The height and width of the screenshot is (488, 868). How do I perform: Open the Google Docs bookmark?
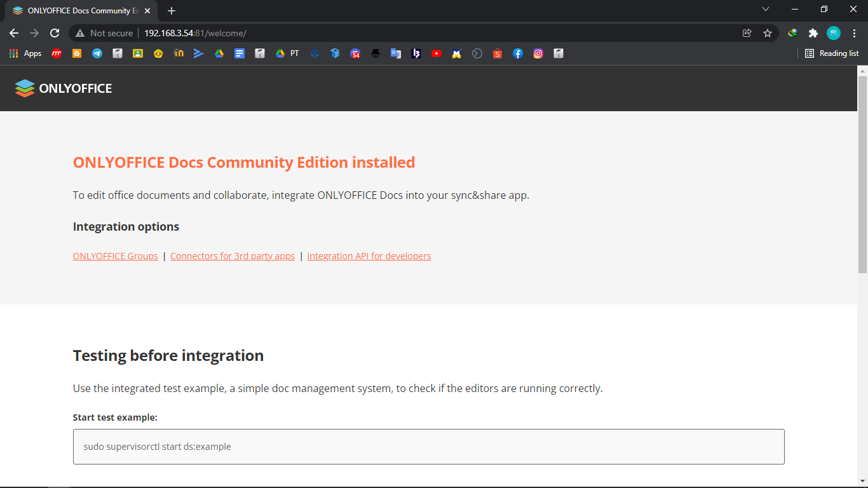click(240, 53)
